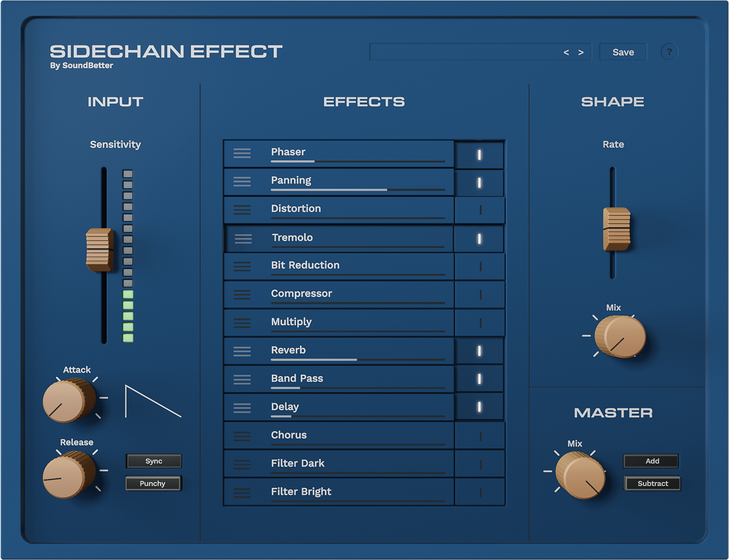Turn off the Delay effect toggle

click(x=479, y=407)
